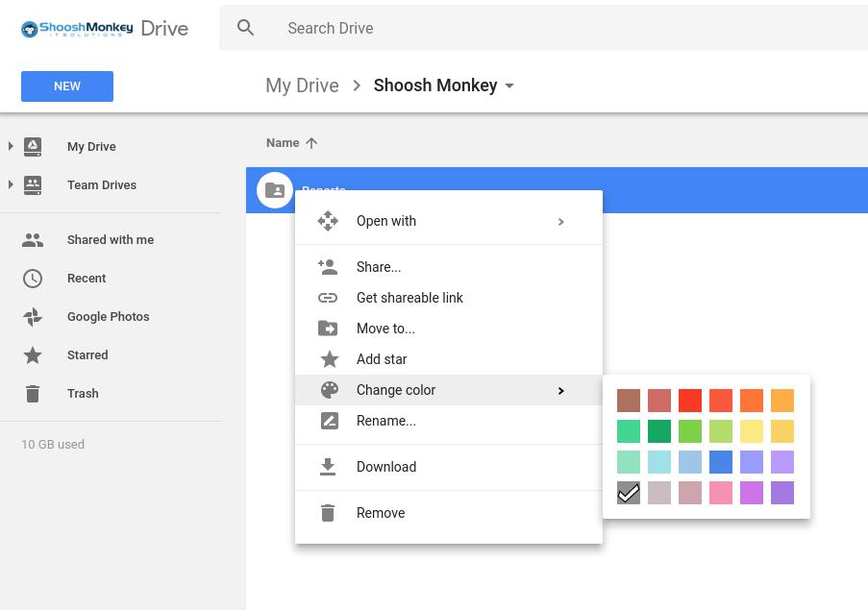868x610 pixels.
Task: Click the shared folder icon in selected row
Action: [x=274, y=190]
